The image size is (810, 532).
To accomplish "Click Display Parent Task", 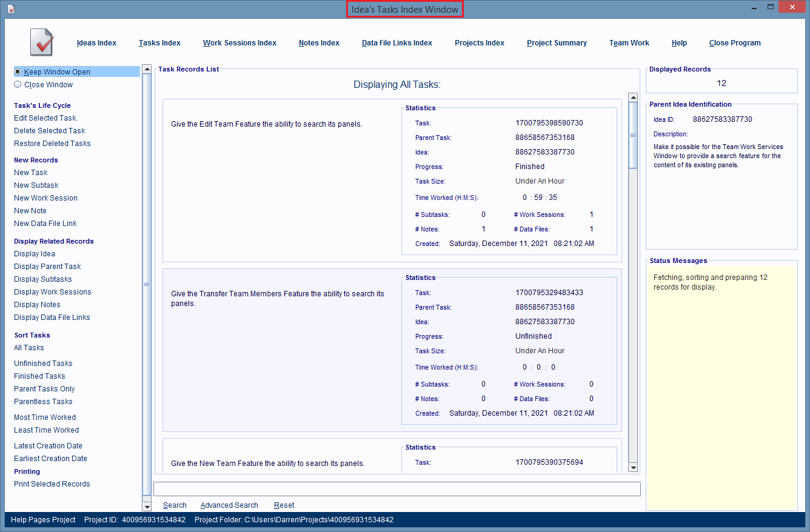I will 47,267.
